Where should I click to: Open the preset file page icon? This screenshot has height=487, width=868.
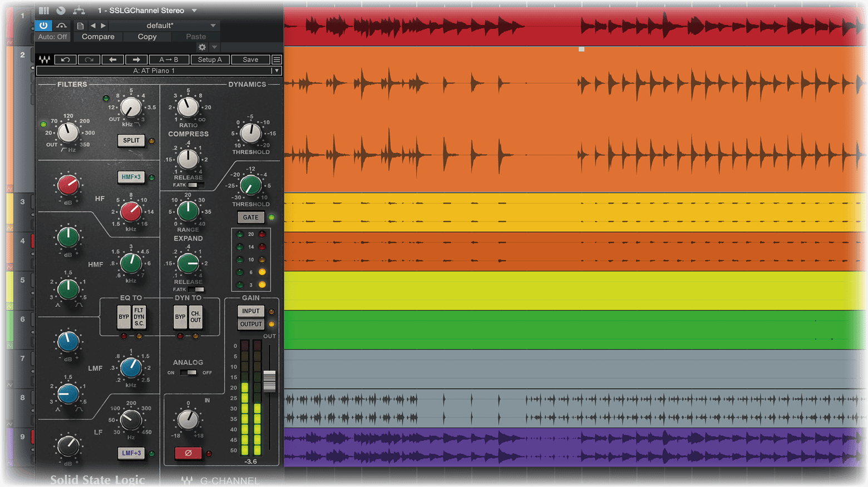pyautogui.click(x=80, y=26)
